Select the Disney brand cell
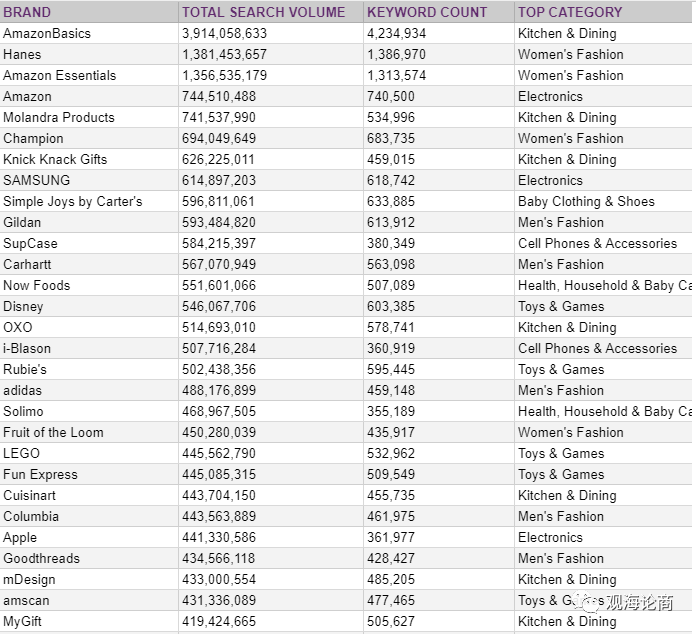Viewport: 696px width, 634px height. (x=89, y=306)
